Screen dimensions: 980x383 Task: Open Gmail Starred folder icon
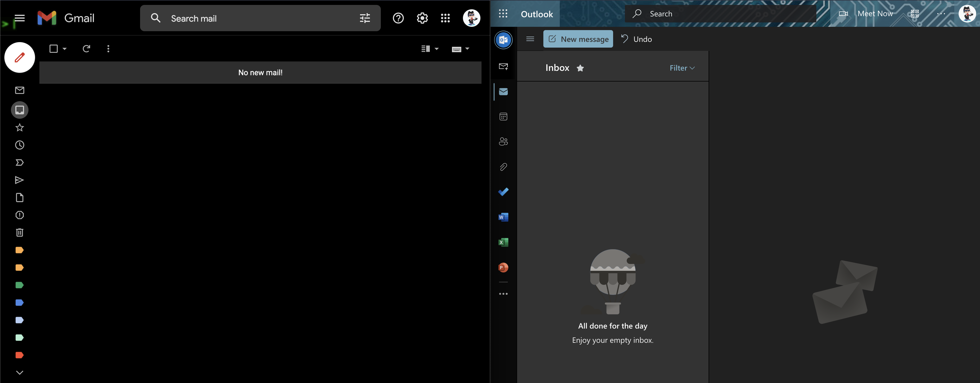point(19,128)
